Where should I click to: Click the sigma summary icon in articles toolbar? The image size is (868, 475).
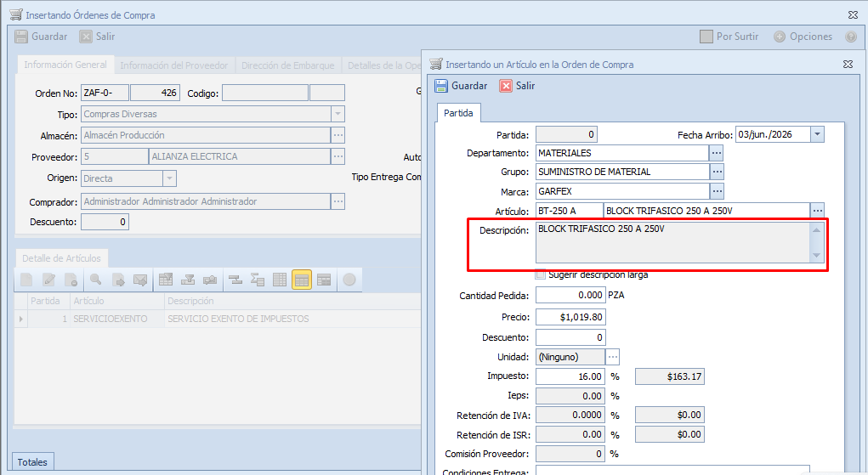[x=258, y=280]
